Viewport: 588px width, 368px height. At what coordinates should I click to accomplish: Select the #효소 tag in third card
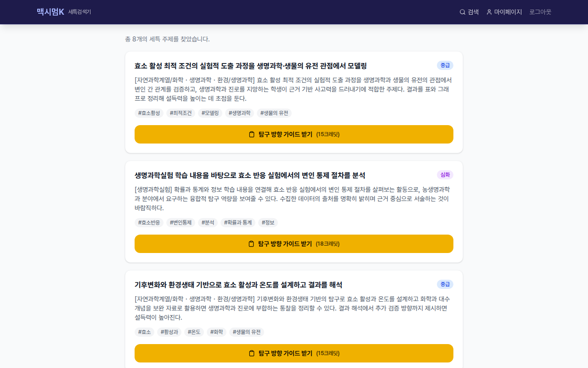(145, 332)
